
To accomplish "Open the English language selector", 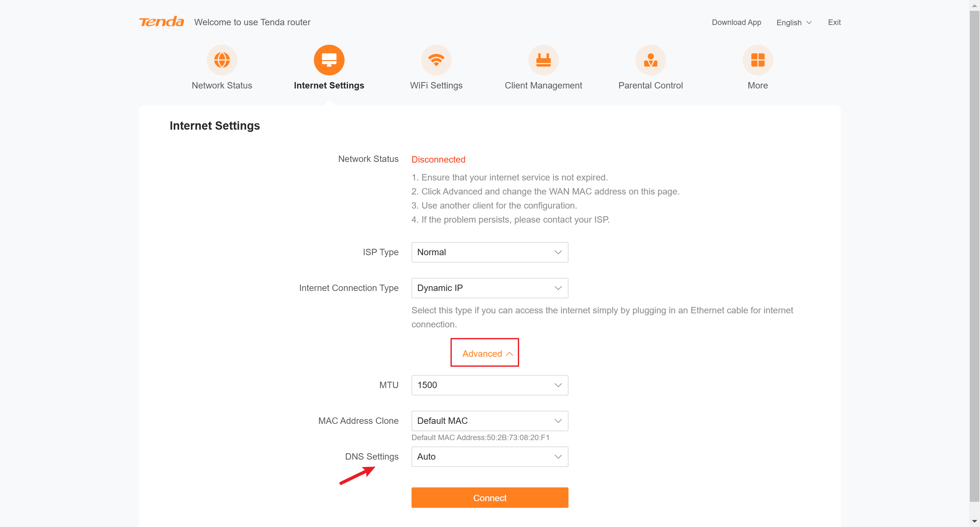I will click(x=794, y=22).
